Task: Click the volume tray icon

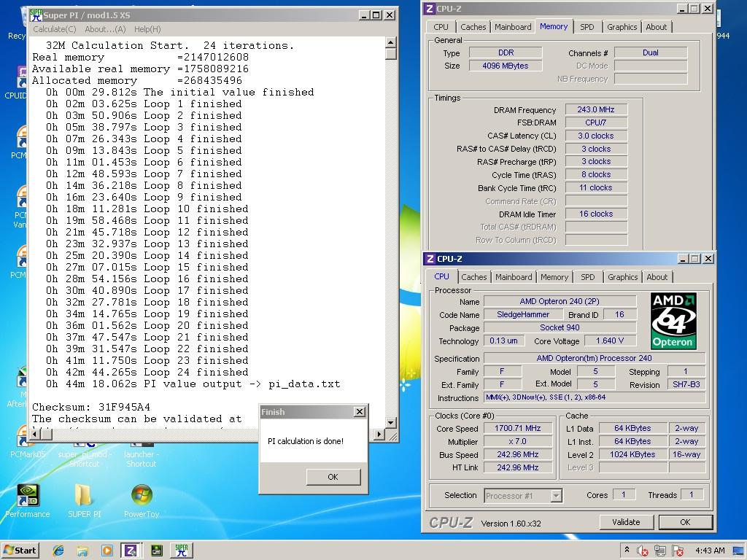Action: click(642, 551)
